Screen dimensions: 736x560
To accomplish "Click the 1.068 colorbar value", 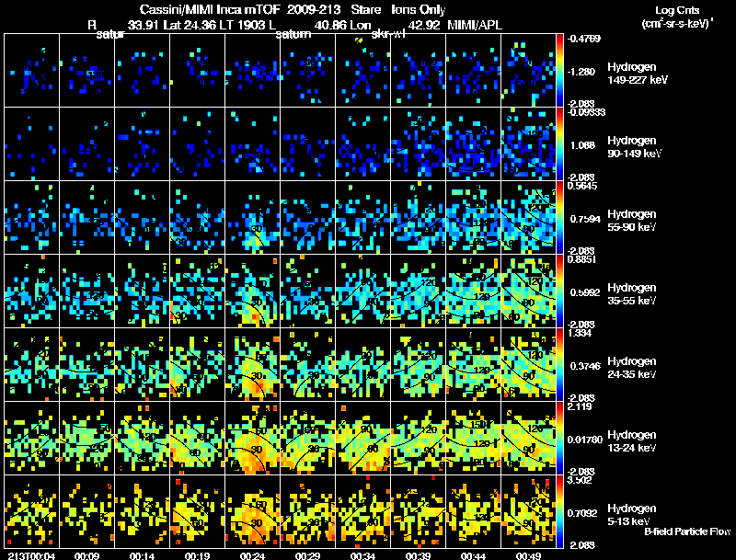I will [x=582, y=145].
